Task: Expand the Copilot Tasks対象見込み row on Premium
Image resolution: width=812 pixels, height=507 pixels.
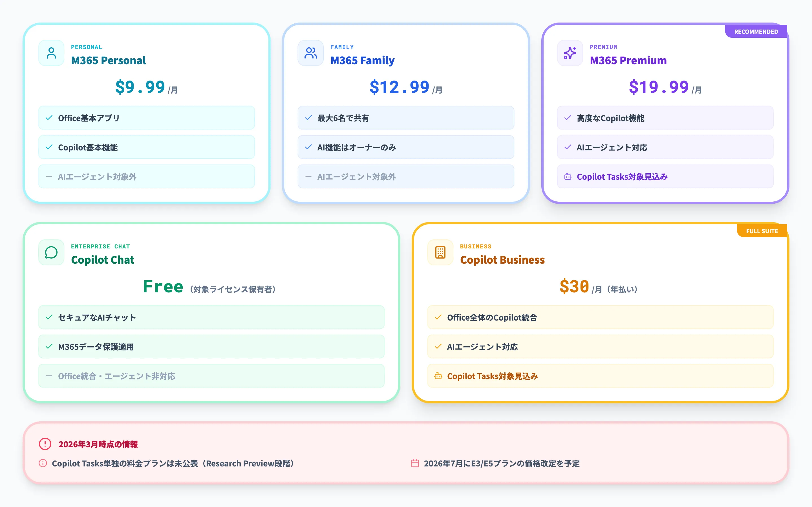Action: point(665,176)
